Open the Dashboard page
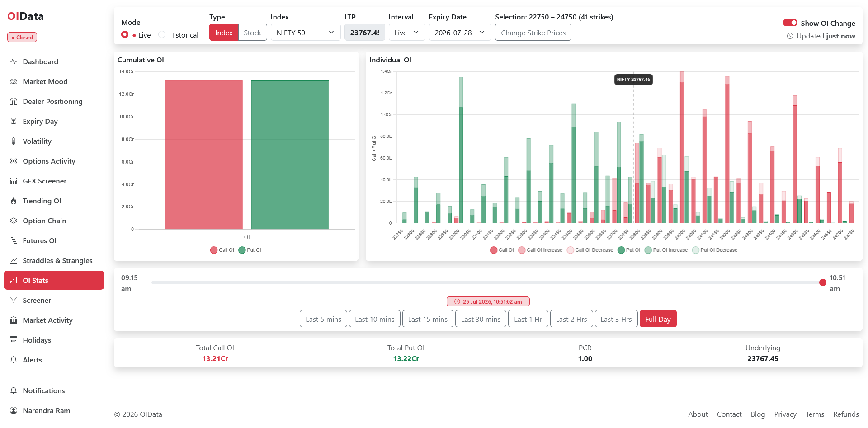The height and width of the screenshot is (428, 868). 54,61
